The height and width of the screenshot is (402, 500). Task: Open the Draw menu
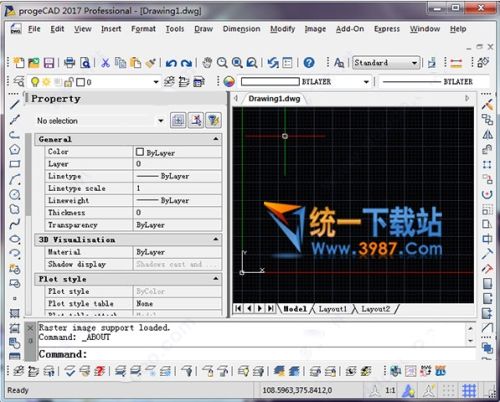(x=204, y=29)
